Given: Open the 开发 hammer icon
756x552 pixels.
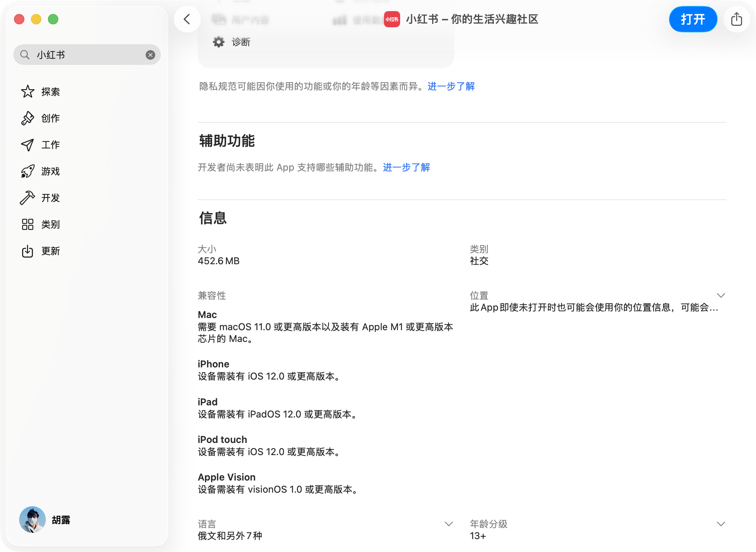Looking at the screenshot, I should pos(28,198).
